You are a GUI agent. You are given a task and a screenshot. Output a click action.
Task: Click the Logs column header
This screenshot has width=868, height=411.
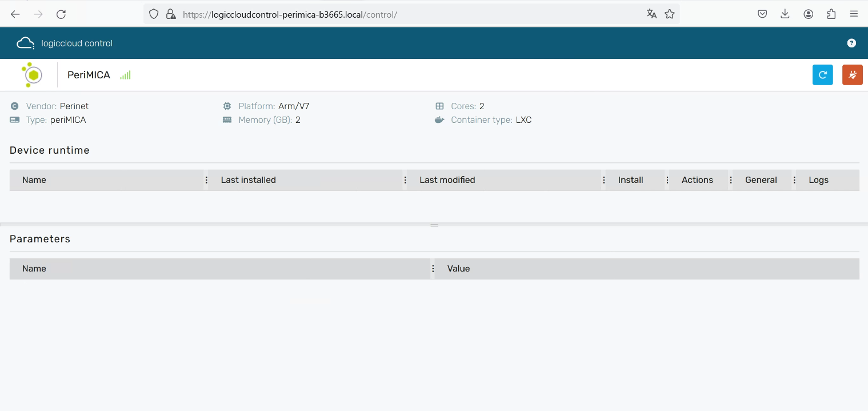point(818,180)
